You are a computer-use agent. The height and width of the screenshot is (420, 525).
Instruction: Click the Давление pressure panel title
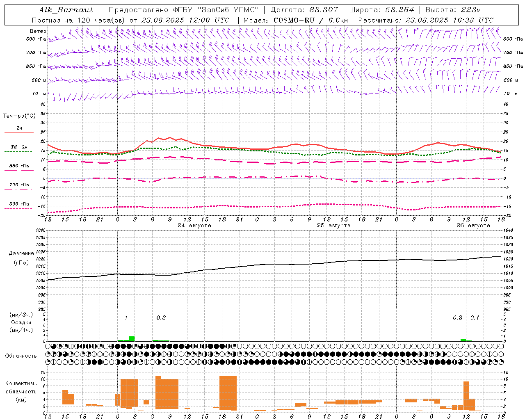tap(21, 253)
